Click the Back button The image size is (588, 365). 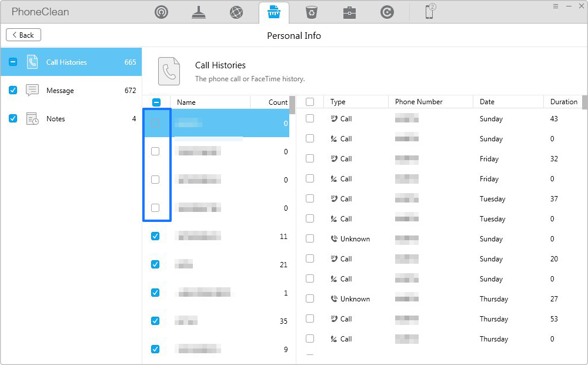(23, 35)
